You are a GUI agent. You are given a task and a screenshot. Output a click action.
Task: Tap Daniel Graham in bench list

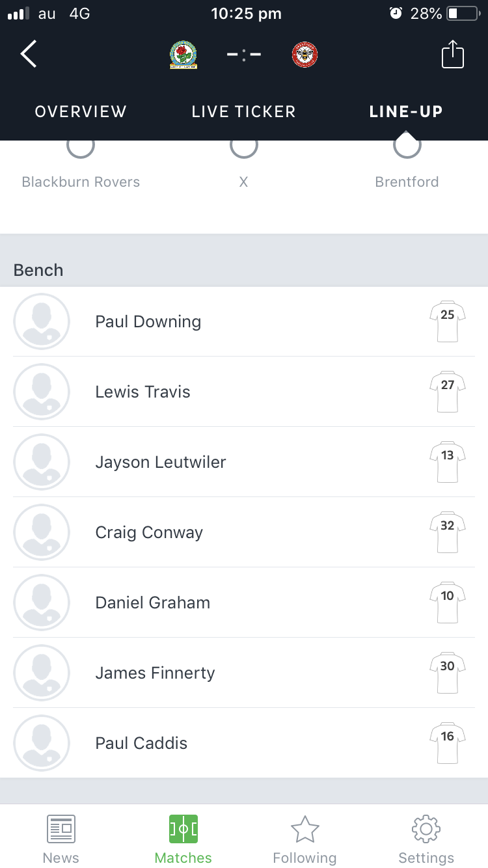153,603
